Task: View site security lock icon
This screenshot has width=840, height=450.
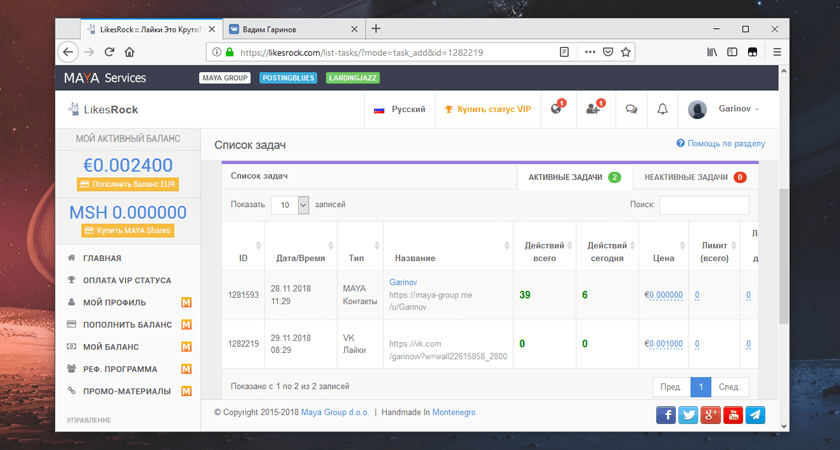Action: 230,52
